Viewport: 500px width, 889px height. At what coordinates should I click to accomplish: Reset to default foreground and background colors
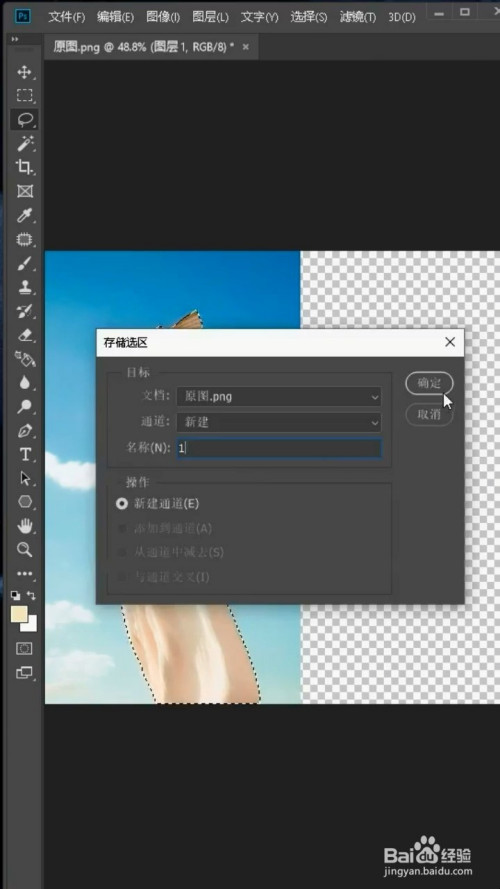(x=15, y=595)
